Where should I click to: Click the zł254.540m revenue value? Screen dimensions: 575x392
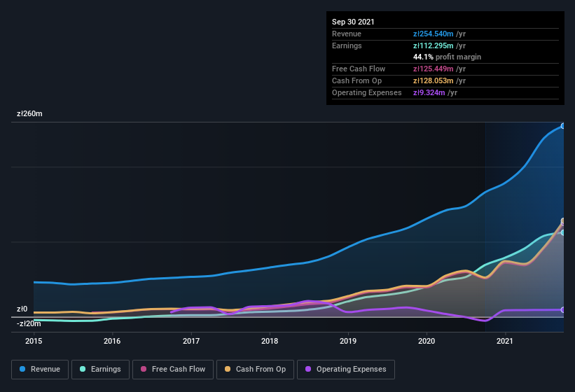point(433,34)
